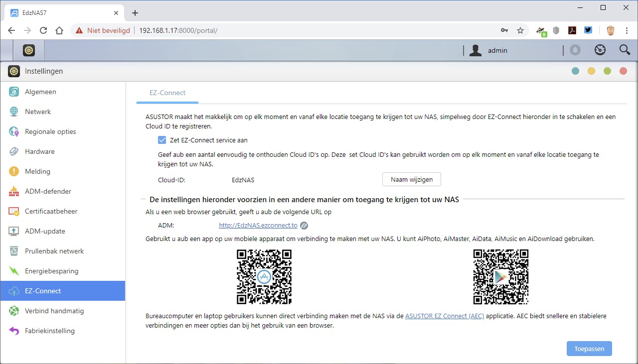Click the browser home button
Screen dimensions: 638x364
pyautogui.click(x=59, y=30)
